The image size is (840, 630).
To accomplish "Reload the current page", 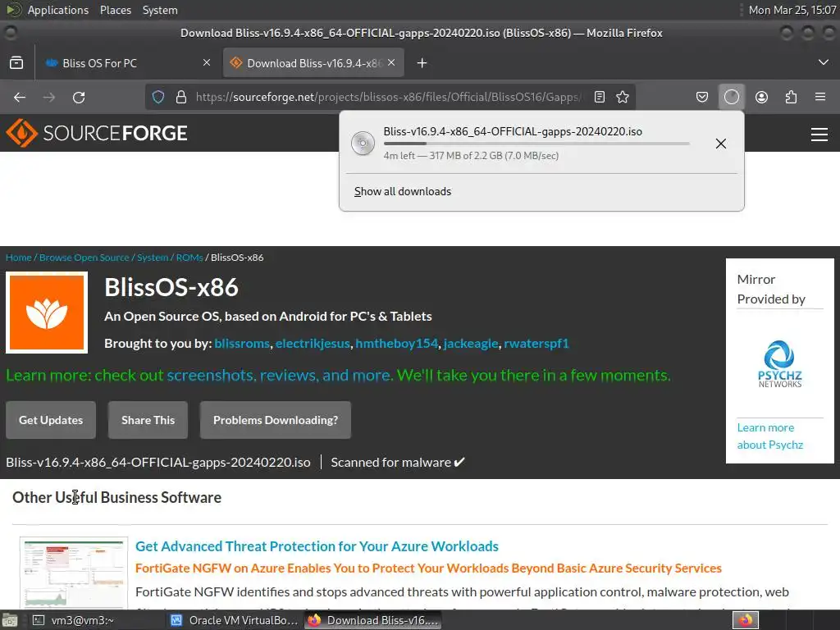I will (79, 97).
